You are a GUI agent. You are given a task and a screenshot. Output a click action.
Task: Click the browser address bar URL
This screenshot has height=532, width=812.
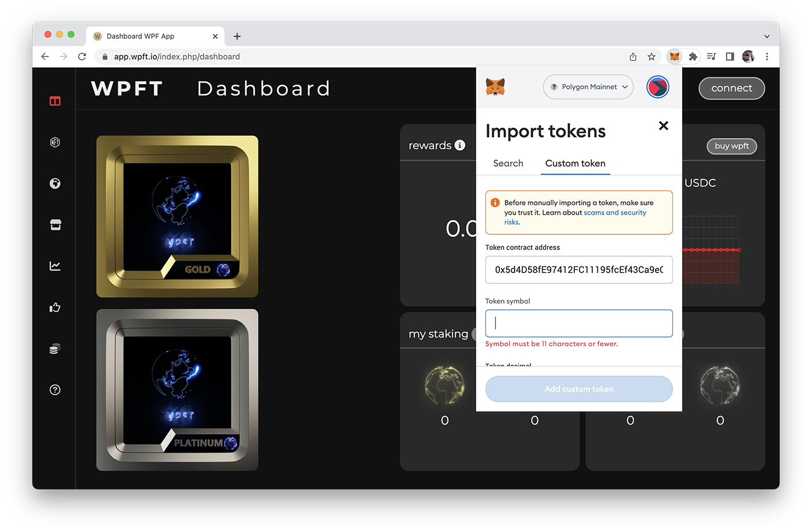tap(177, 57)
